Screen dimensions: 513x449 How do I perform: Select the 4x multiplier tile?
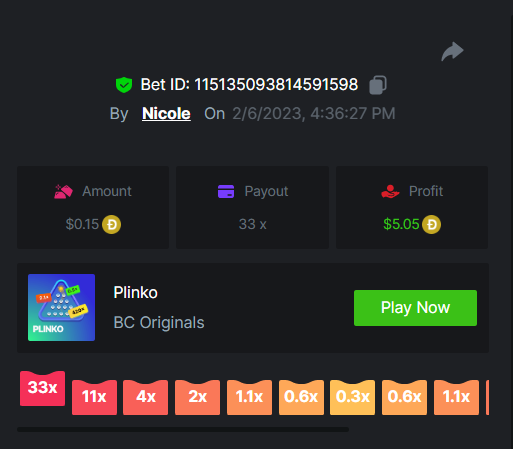click(x=146, y=397)
